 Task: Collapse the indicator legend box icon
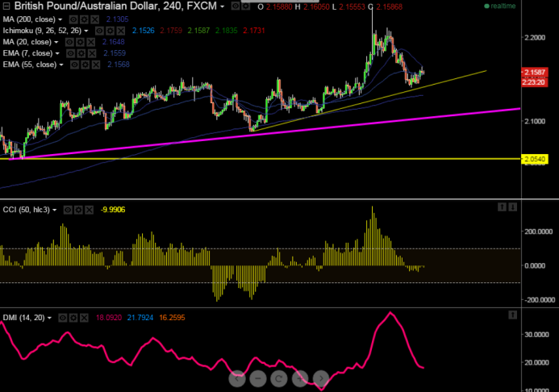6,6
